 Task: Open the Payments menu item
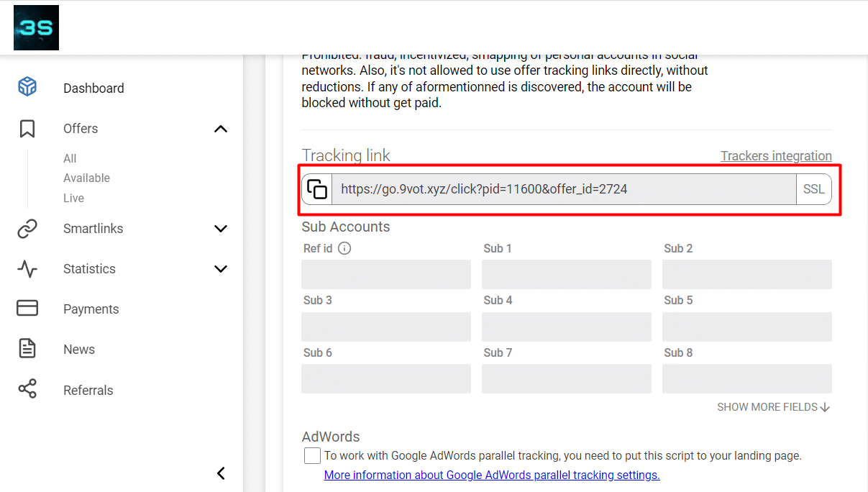coord(91,309)
